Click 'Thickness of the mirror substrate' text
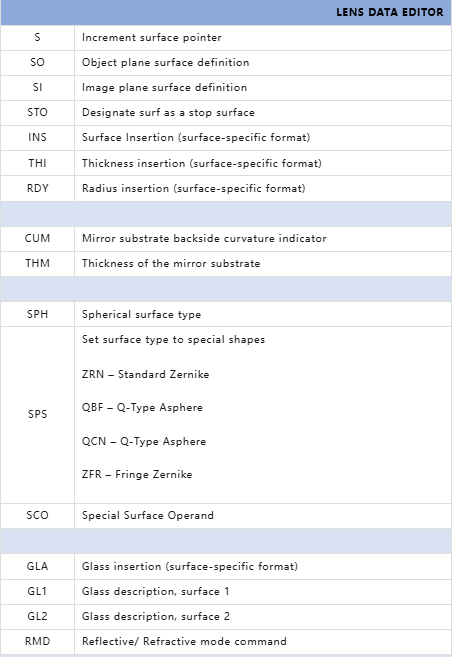Viewport: 453px width, 657px height. [x=171, y=264]
